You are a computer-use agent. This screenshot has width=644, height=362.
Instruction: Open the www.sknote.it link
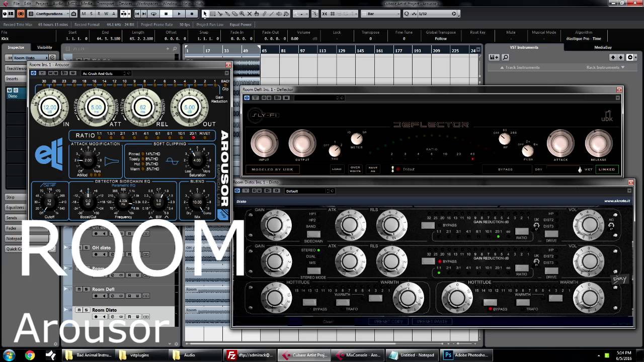(617, 201)
